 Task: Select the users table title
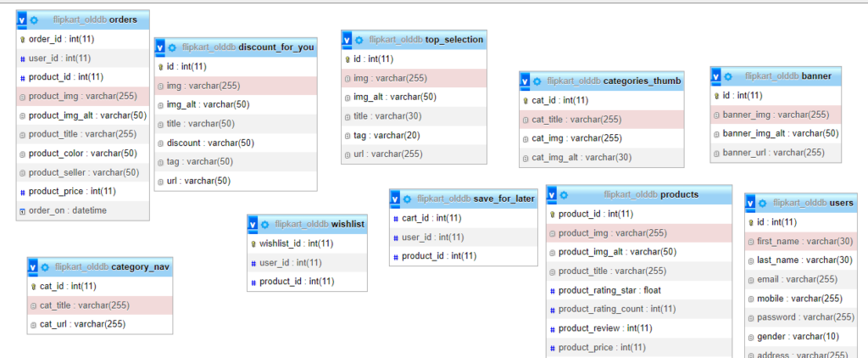[813, 204]
